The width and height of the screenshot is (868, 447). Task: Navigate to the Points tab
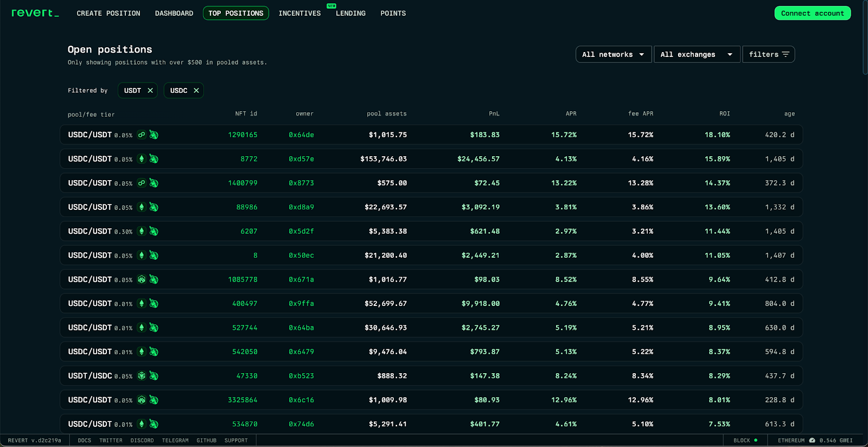pos(393,13)
